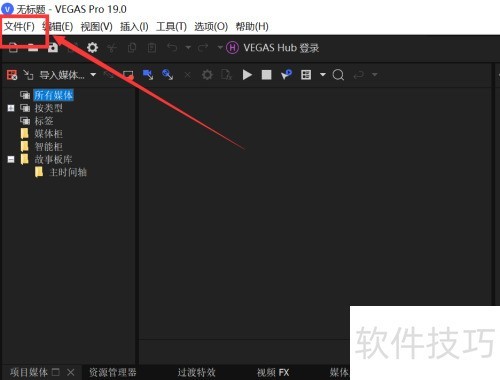
Task: Click the 导入媒体... button text
Action: [x=62, y=75]
